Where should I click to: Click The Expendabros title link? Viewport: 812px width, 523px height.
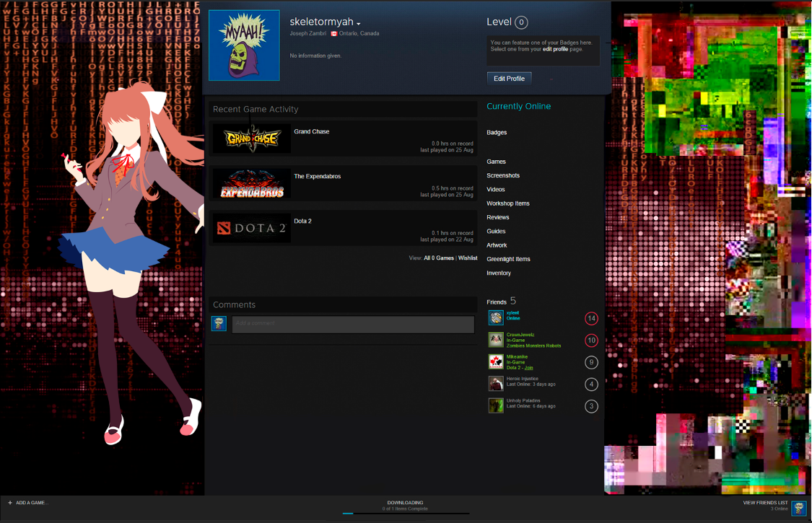[318, 176]
